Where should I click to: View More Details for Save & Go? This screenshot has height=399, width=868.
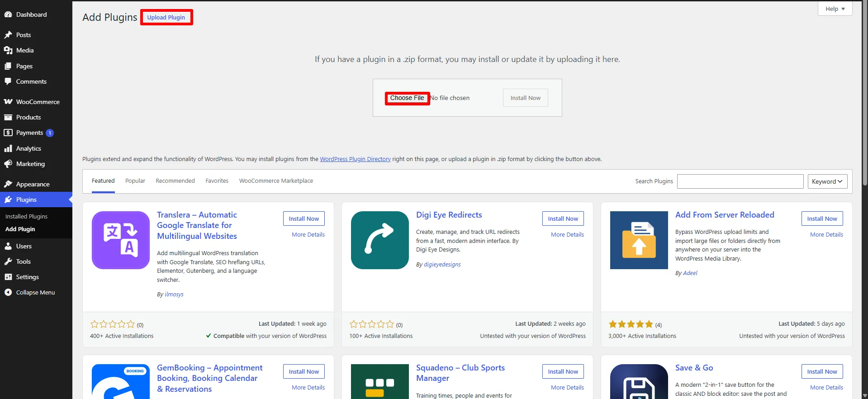click(x=826, y=388)
